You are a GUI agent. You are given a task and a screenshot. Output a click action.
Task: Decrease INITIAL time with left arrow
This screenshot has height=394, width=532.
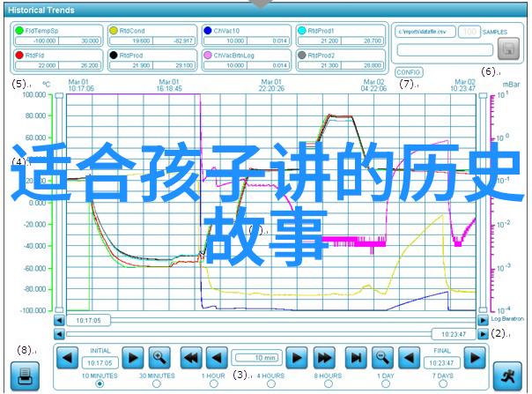(67, 358)
